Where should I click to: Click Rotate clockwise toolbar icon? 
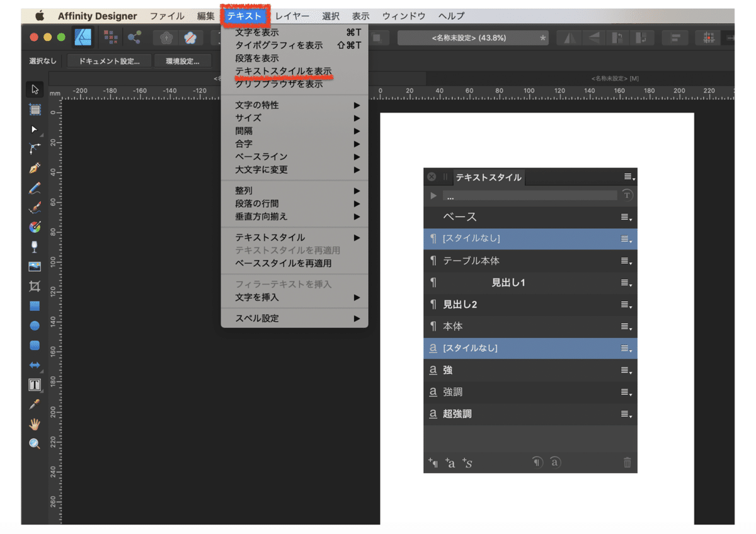tap(641, 38)
